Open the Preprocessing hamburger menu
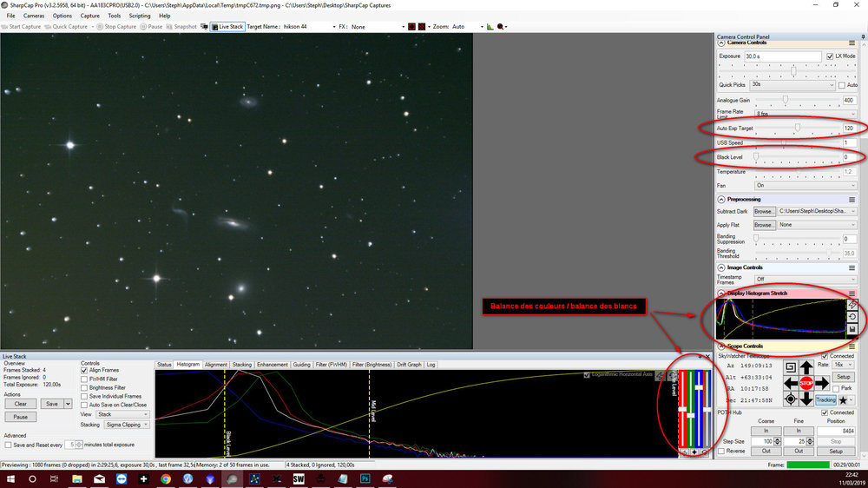This screenshot has width=868, height=488. pos(852,200)
